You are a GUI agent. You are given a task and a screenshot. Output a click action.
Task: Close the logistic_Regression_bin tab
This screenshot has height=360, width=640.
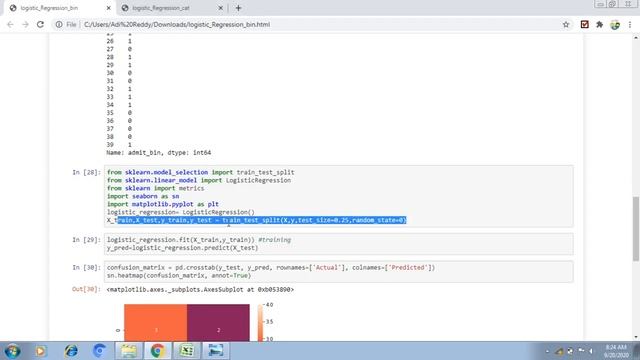pyautogui.click(x=109, y=8)
